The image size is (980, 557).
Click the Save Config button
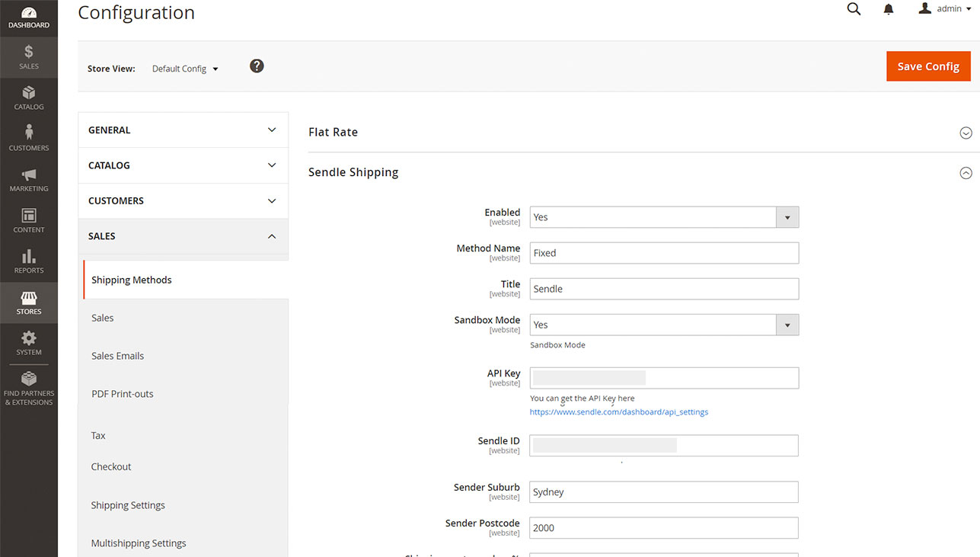pyautogui.click(x=928, y=66)
